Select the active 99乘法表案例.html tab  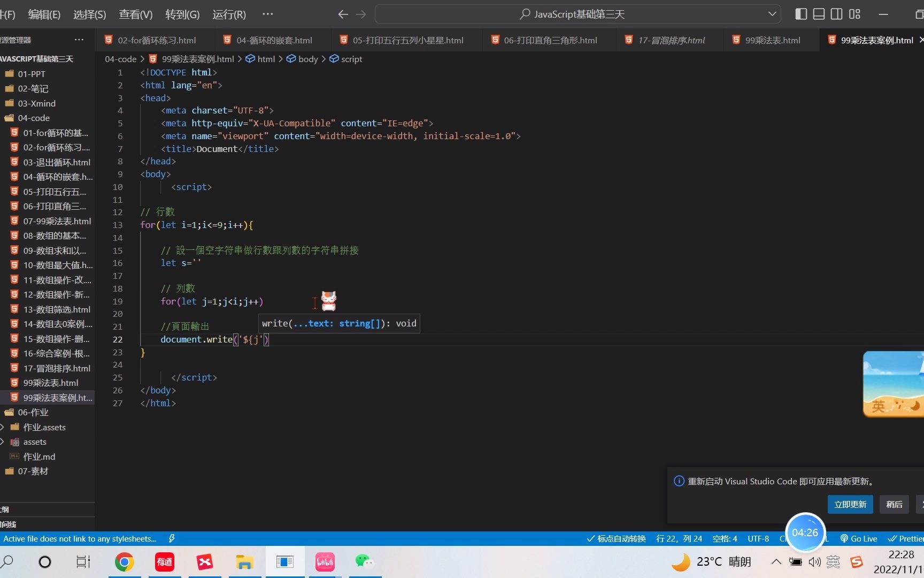871,40
